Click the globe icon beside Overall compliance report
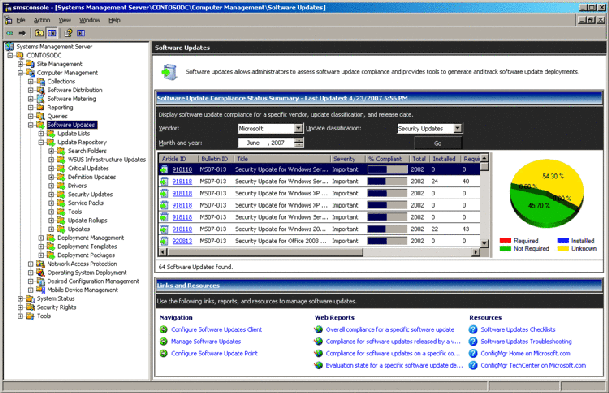This screenshot has height=393, width=609. pos(318,329)
